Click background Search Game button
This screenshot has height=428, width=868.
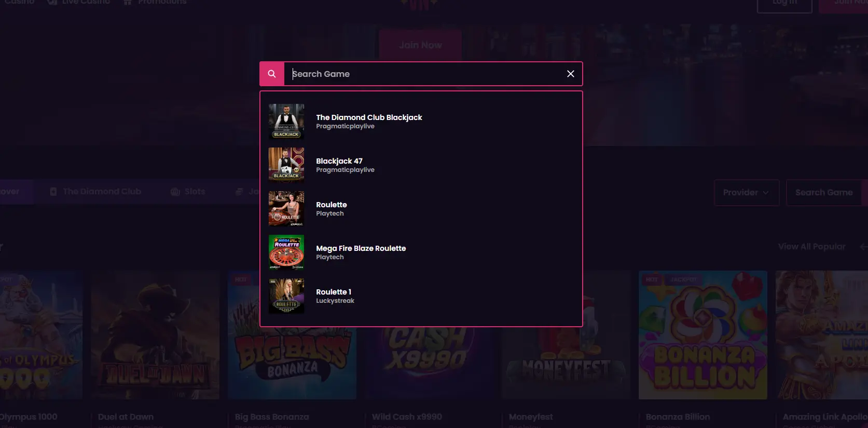[x=824, y=193]
